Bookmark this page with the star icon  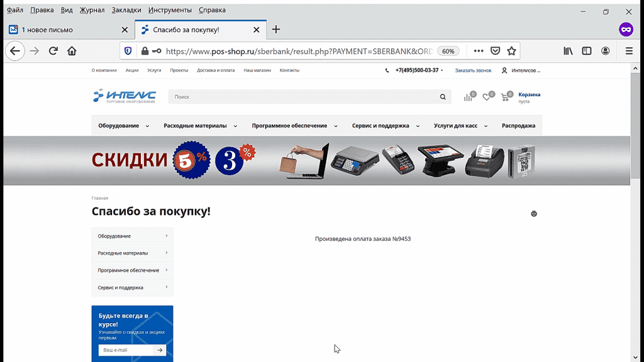point(511,51)
